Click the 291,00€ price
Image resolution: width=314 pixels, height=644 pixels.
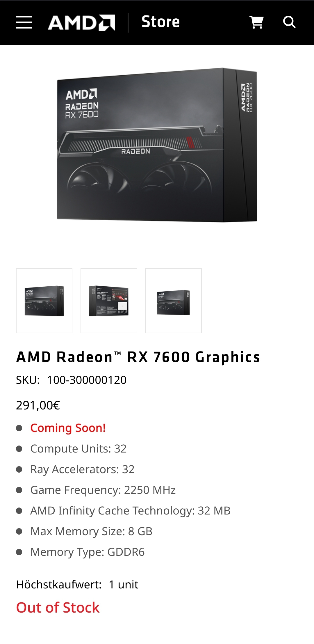point(38,405)
